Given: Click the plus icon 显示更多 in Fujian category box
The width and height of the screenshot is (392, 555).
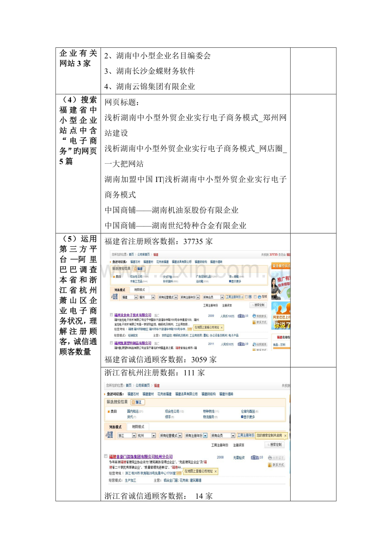Looking at the screenshot, I should (x=230, y=281).
